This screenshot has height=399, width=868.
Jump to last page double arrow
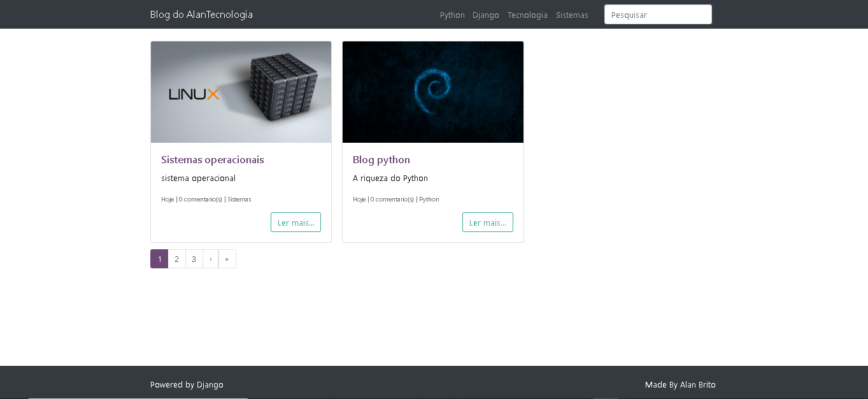pyautogui.click(x=227, y=259)
